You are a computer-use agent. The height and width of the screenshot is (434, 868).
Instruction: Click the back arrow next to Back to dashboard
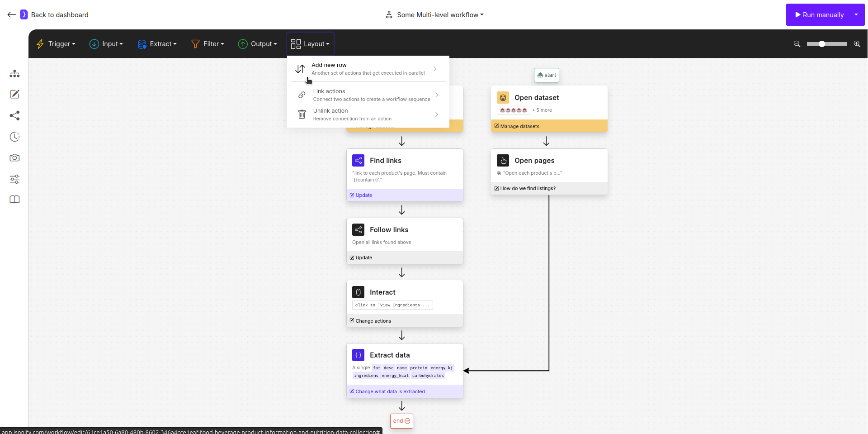[x=12, y=14]
